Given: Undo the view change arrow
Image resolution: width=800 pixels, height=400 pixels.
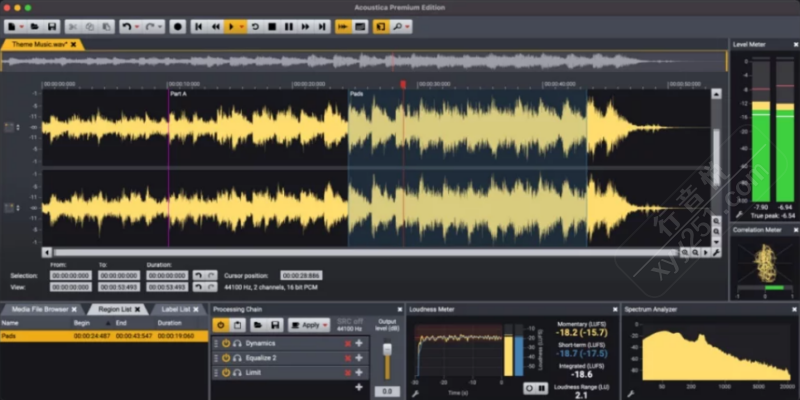Looking at the screenshot, I should (x=198, y=287).
